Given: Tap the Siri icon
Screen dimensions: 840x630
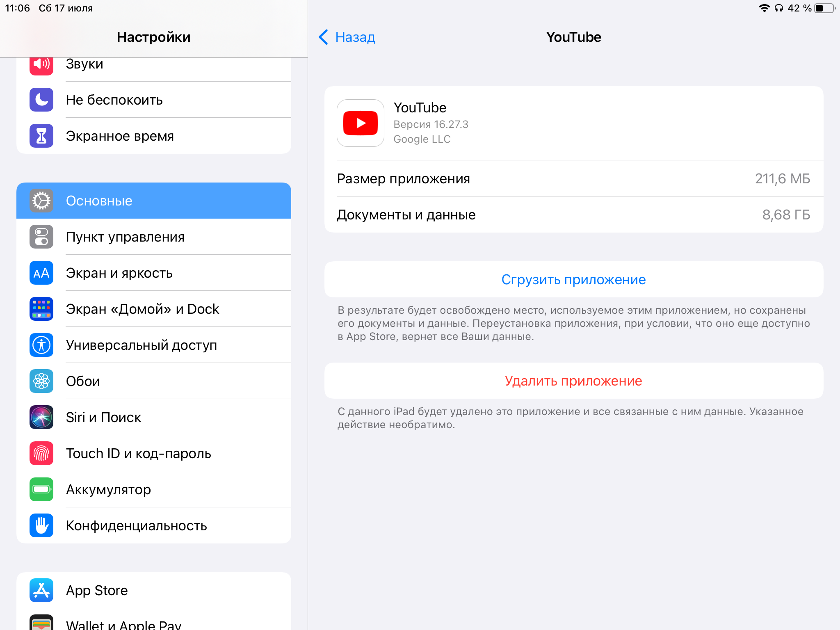Looking at the screenshot, I should tap(41, 417).
